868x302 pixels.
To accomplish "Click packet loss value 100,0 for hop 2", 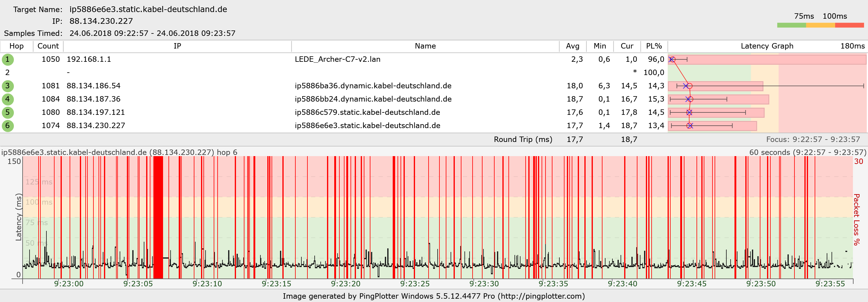I will tap(654, 72).
